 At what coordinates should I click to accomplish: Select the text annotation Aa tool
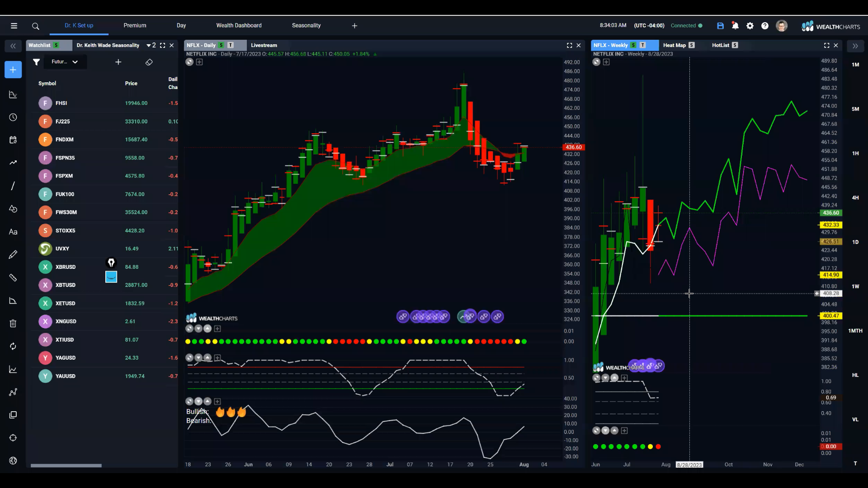point(13,232)
